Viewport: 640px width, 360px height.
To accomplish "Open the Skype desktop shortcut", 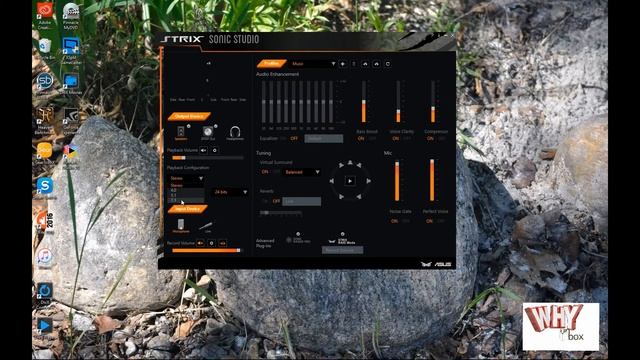I will pyautogui.click(x=44, y=188).
